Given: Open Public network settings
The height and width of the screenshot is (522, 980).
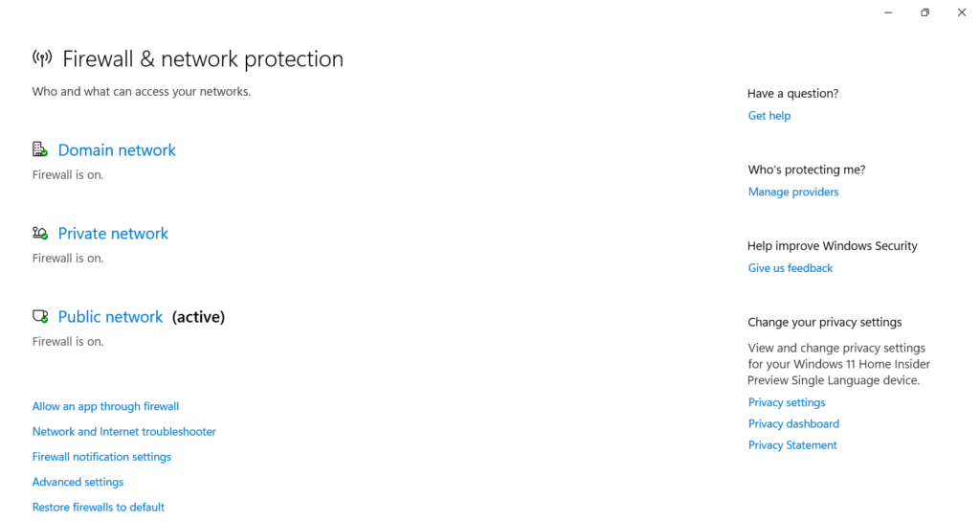Looking at the screenshot, I should [110, 317].
